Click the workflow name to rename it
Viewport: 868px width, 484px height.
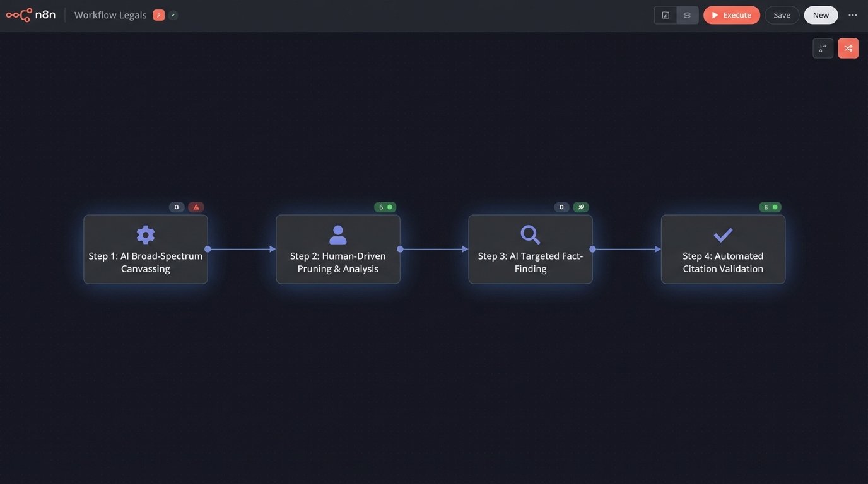click(110, 13)
